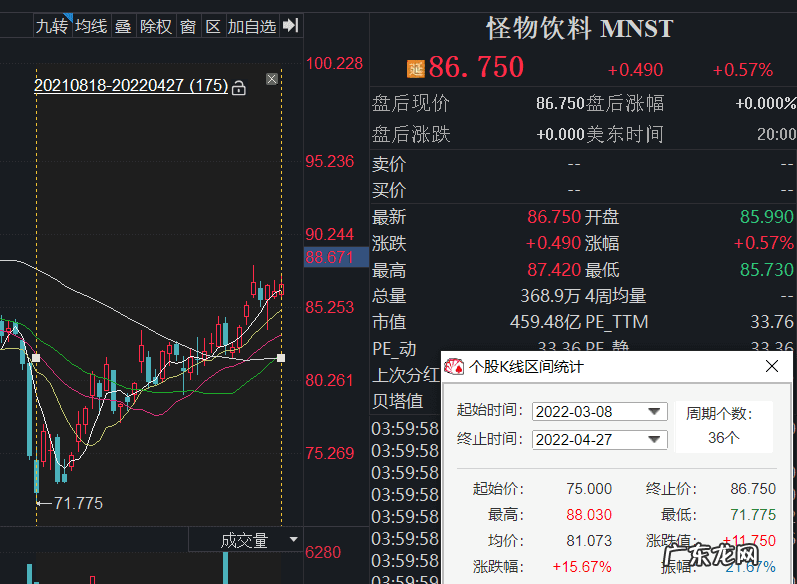Click the dialog 最高 value 88.030
The height and width of the screenshot is (584, 797).
589,514
